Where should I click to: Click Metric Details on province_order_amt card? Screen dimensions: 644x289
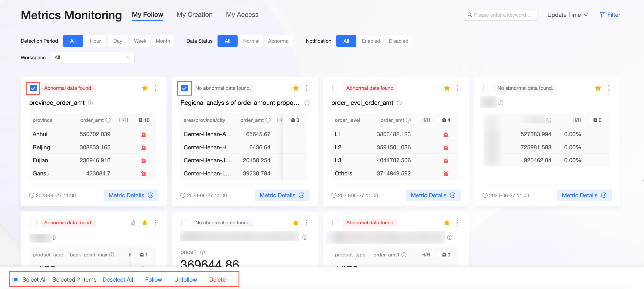pyautogui.click(x=131, y=195)
